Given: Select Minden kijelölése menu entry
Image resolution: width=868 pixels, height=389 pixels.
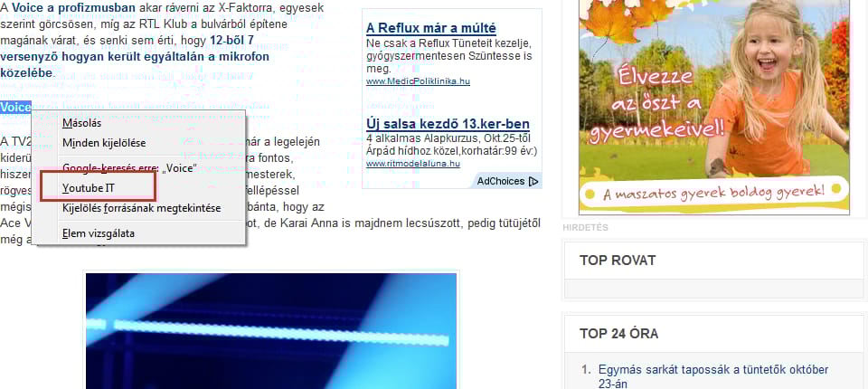Looking at the screenshot, I should point(138,143).
